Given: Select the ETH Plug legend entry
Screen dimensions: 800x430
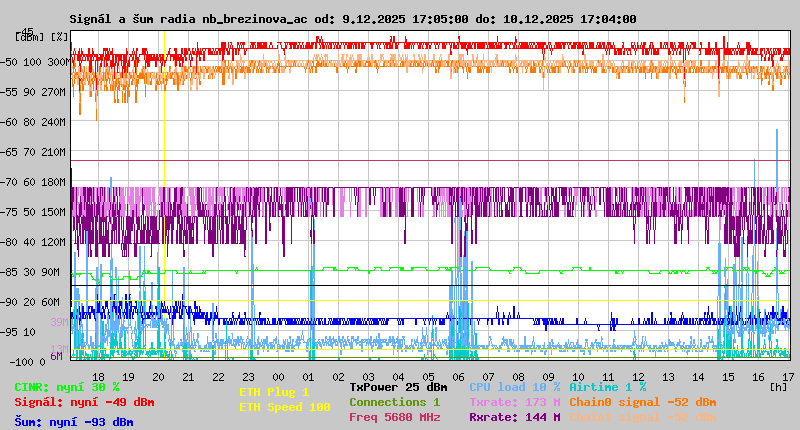Looking at the screenshot, I should tap(274, 392).
